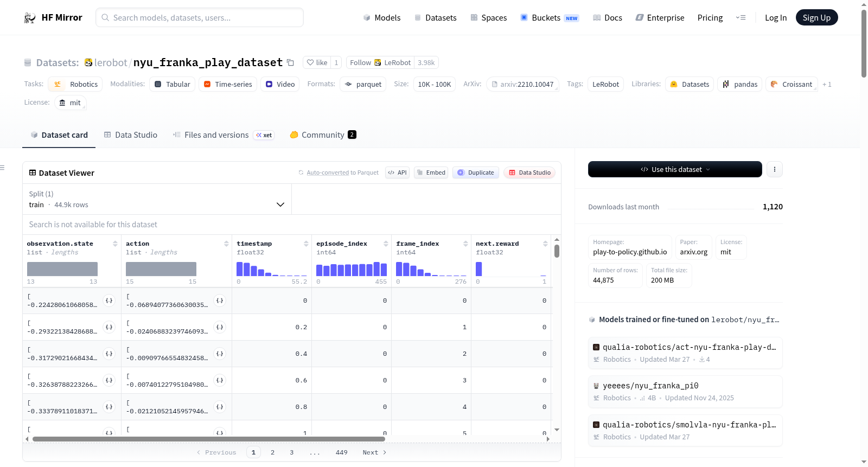The width and height of the screenshot is (868, 467).
Task: Open the left sidebar toggle icon
Action: (3, 168)
